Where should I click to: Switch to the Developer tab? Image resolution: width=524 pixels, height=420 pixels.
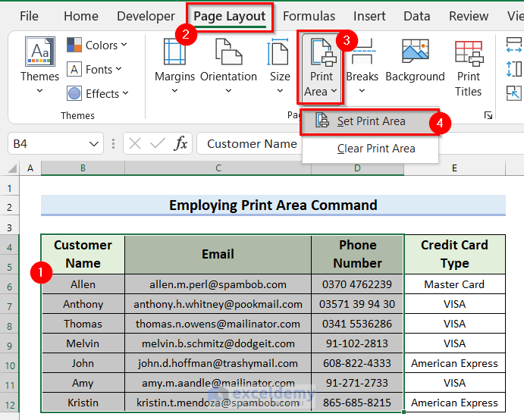(x=146, y=16)
